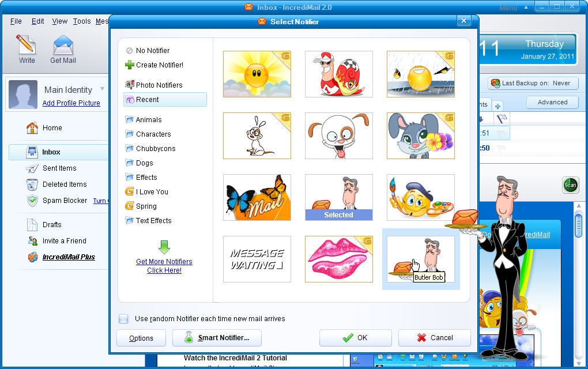Confirm selection with OK
The width and height of the screenshot is (588, 369).
coord(356,338)
